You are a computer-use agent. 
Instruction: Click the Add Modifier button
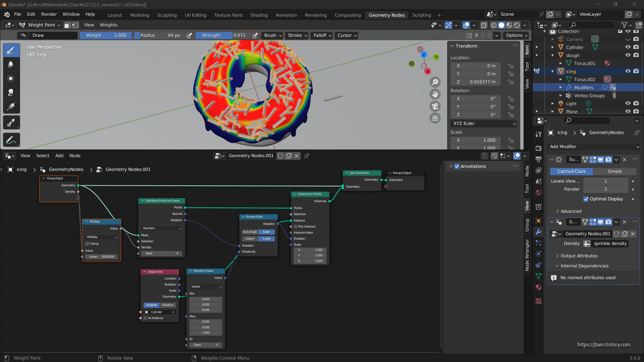[x=594, y=146]
